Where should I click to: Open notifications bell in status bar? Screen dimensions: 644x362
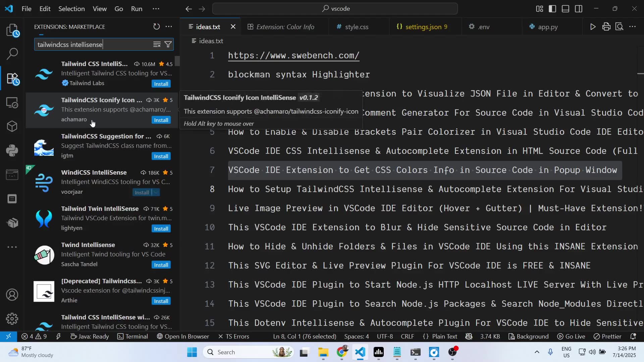[633, 337]
